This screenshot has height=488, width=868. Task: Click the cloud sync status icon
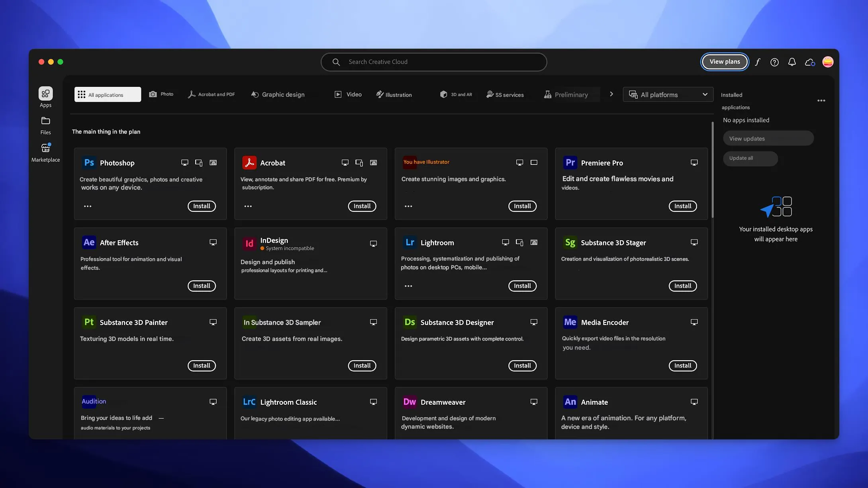coord(809,62)
